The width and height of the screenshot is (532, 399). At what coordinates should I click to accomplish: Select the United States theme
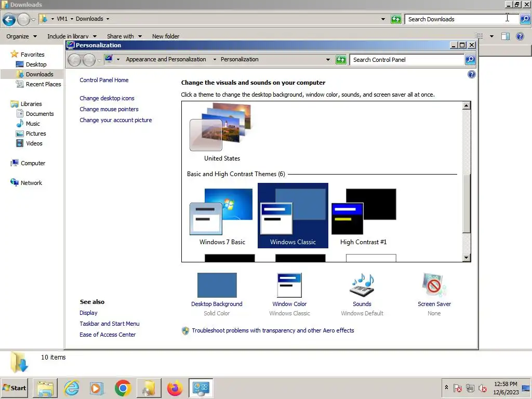(x=222, y=132)
